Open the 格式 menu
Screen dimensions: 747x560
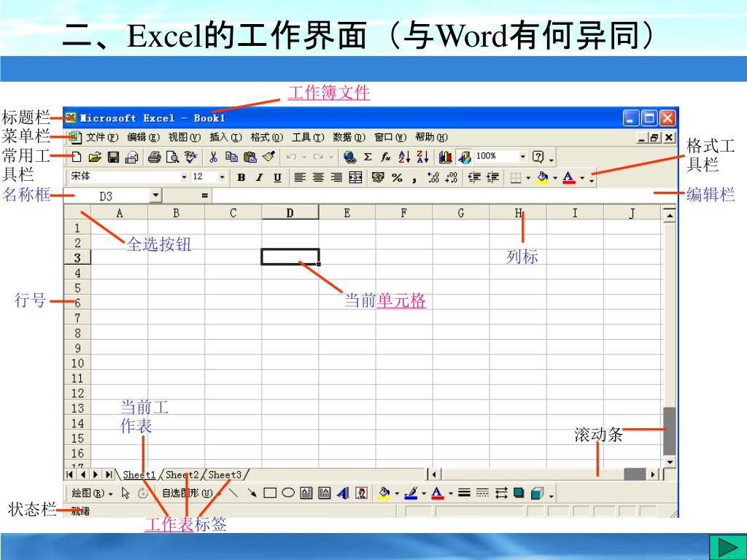pos(267,138)
